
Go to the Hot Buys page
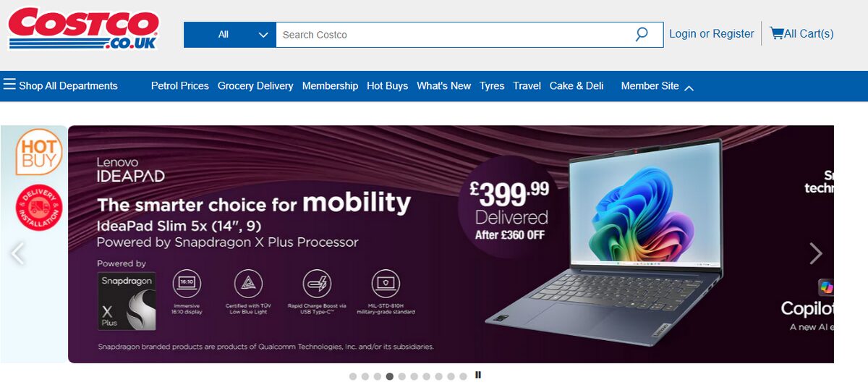point(388,85)
